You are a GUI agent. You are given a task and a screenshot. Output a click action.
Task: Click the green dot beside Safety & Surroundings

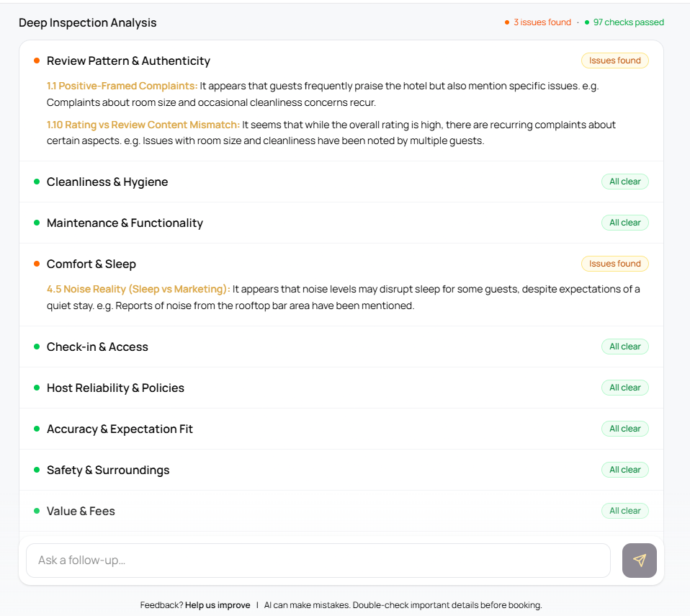(37, 470)
